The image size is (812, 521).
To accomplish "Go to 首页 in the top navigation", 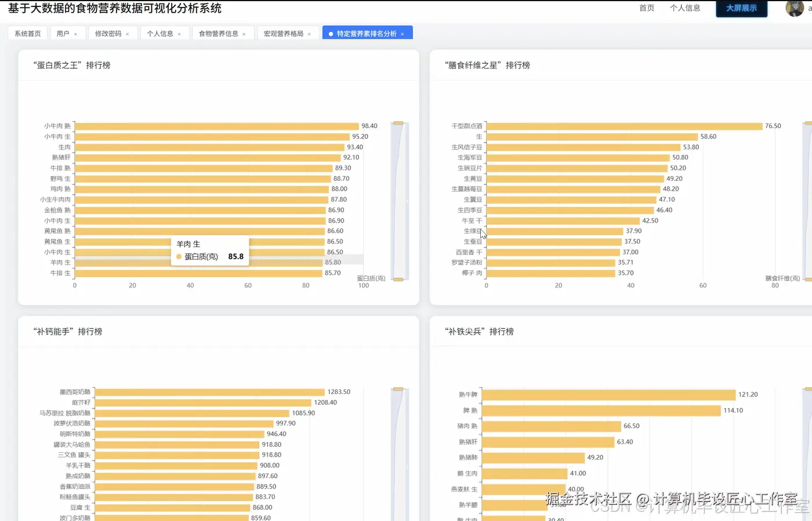I will click(x=647, y=8).
